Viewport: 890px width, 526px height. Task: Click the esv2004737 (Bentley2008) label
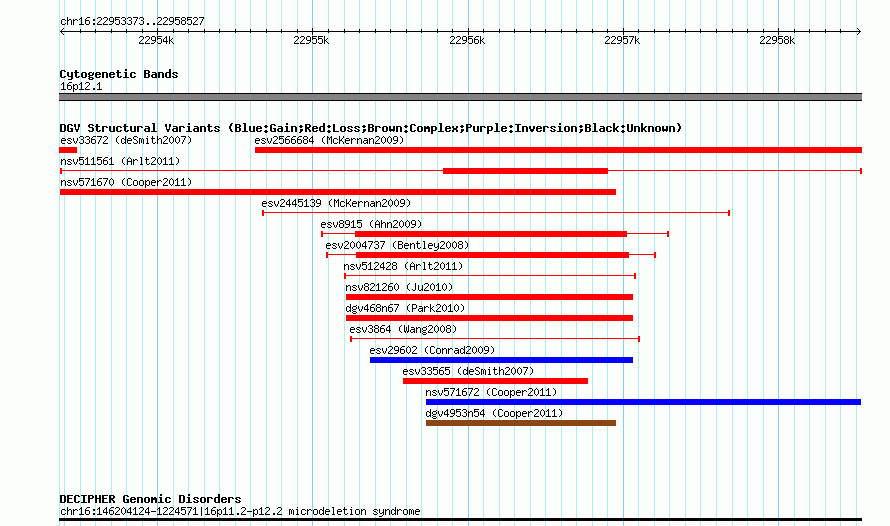pyautogui.click(x=397, y=245)
